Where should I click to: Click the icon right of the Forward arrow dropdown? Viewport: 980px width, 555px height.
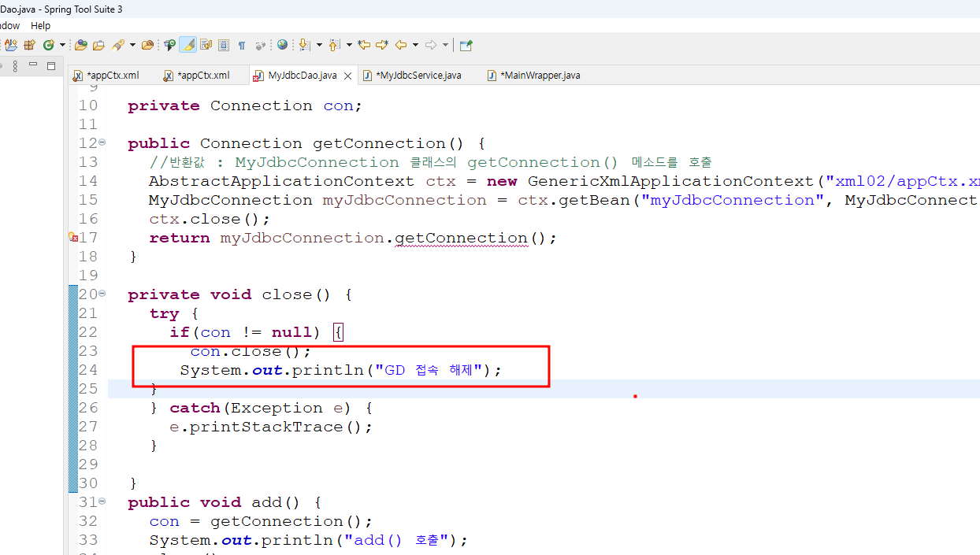click(466, 45)
